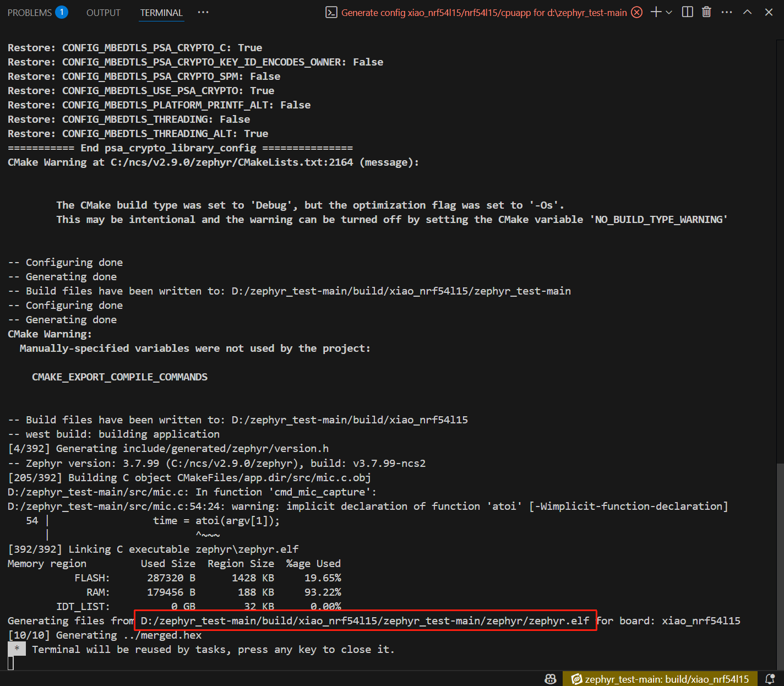Close the terminal panel

pos(769,12)
